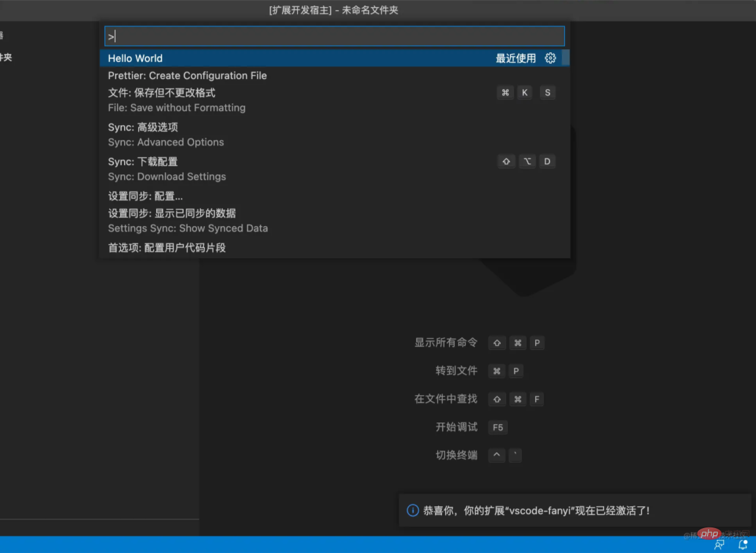Select 设置同步: 显示已同步的数据
The image size is (756, 553).
172,214
